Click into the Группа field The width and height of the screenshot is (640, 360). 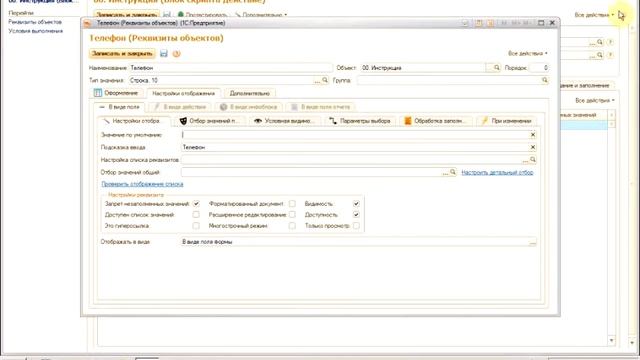449,80
